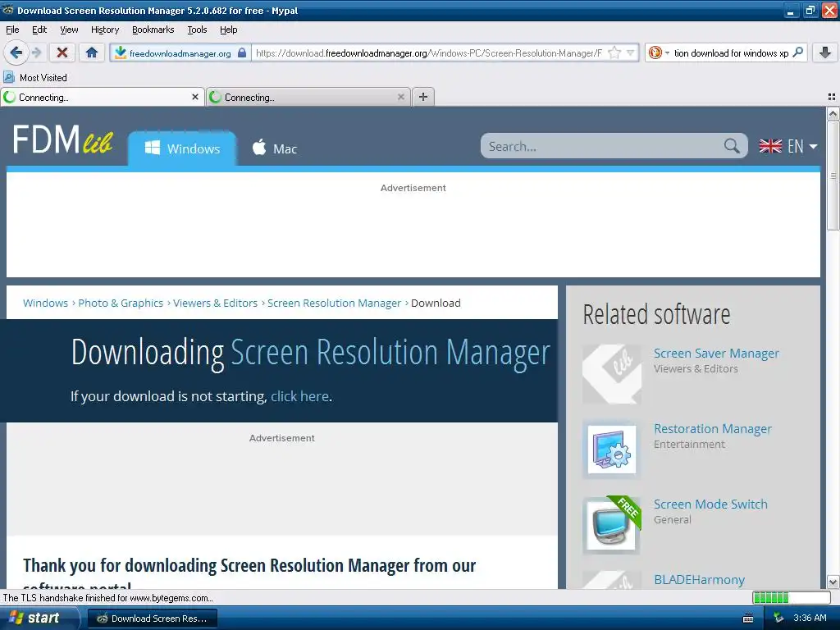
Task: Close the first Connecting tab
Action: pyautogui.click(x=195, y=97)
